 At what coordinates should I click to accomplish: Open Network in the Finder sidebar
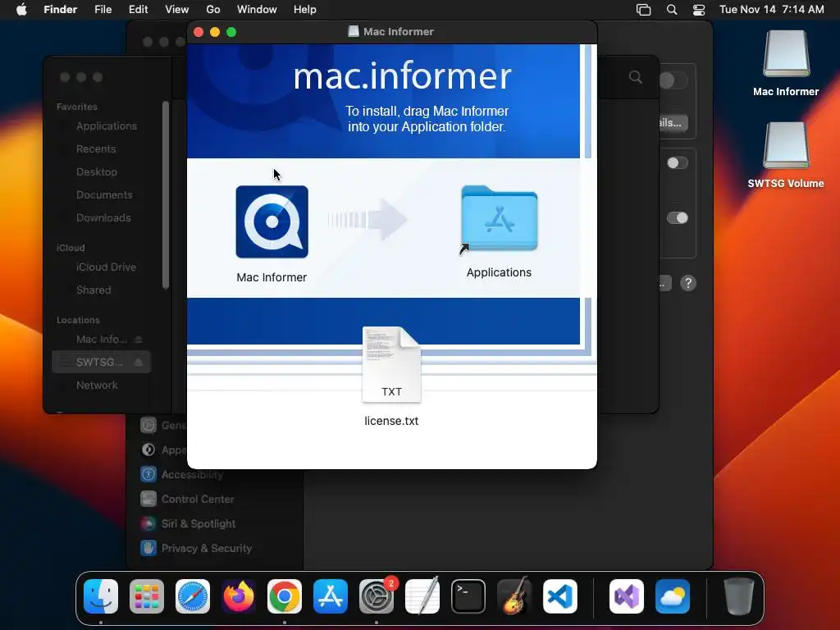[97, 386]
